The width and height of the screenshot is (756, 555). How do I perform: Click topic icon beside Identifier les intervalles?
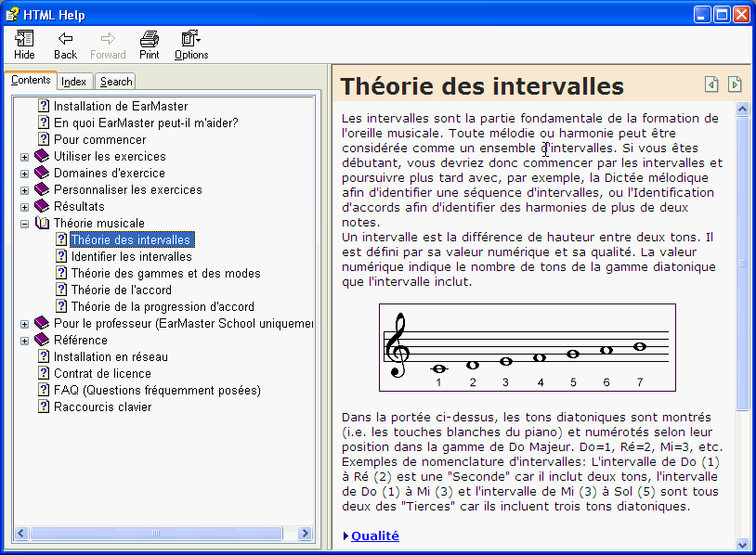coord(61,256)
